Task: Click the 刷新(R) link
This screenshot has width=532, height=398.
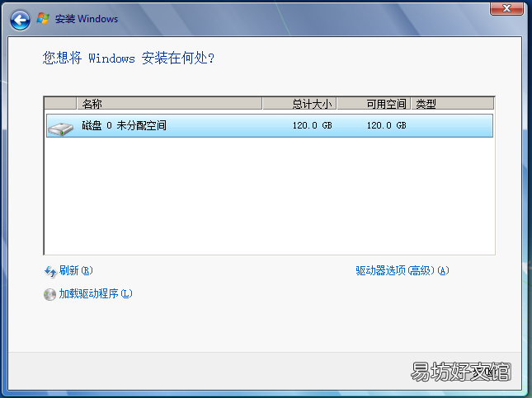Action: point(76,270)
